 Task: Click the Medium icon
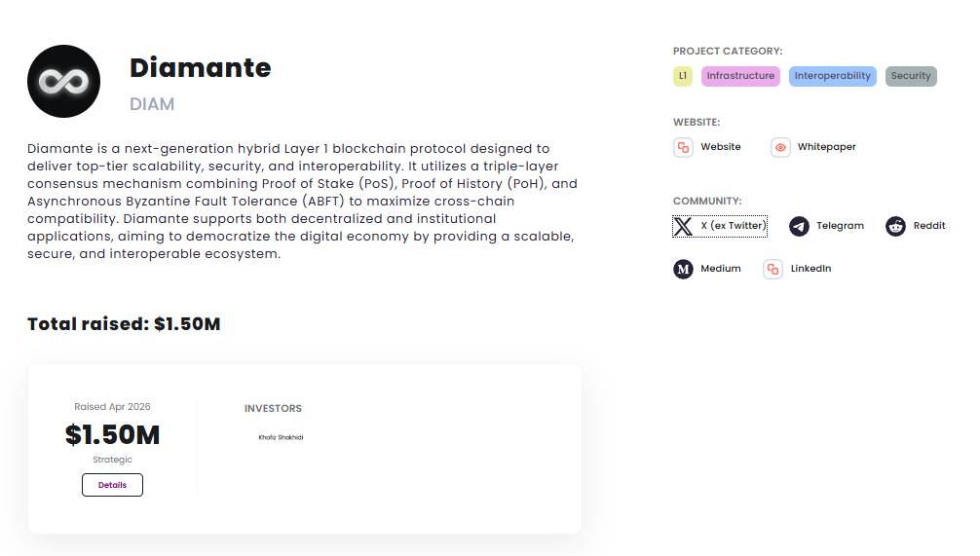click(x=683, y=269)
